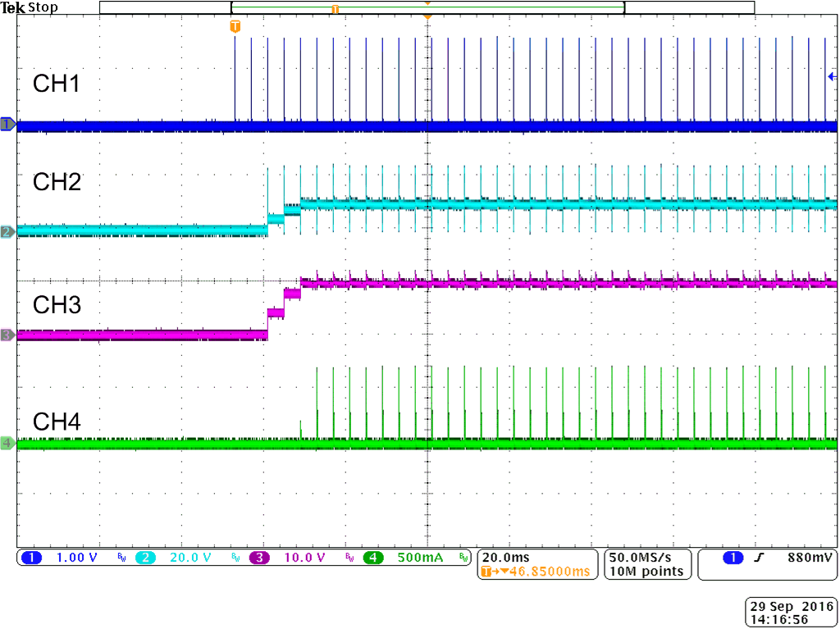Toggle bandwidth limit indicator next to CH1 voltage readout

pyautogui.click(x=121, y=558)
